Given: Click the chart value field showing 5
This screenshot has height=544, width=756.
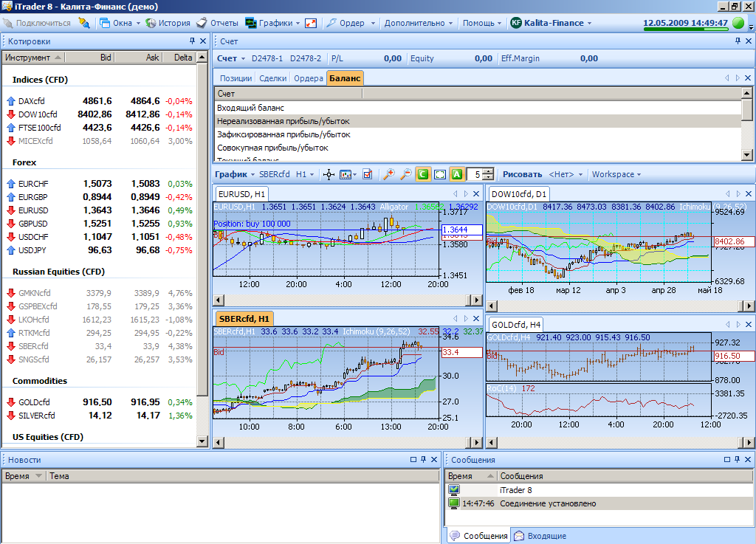Looking at the screenshot, I should click(476, 174).
